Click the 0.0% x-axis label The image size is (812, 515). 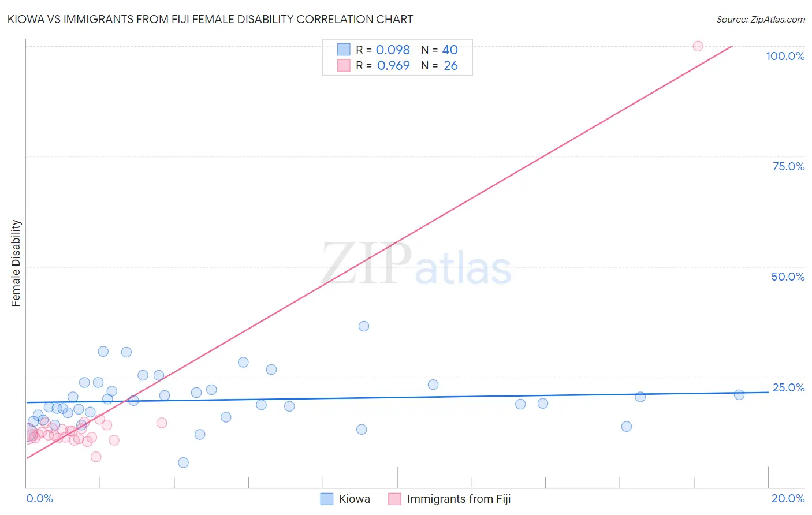coord(40,498)
